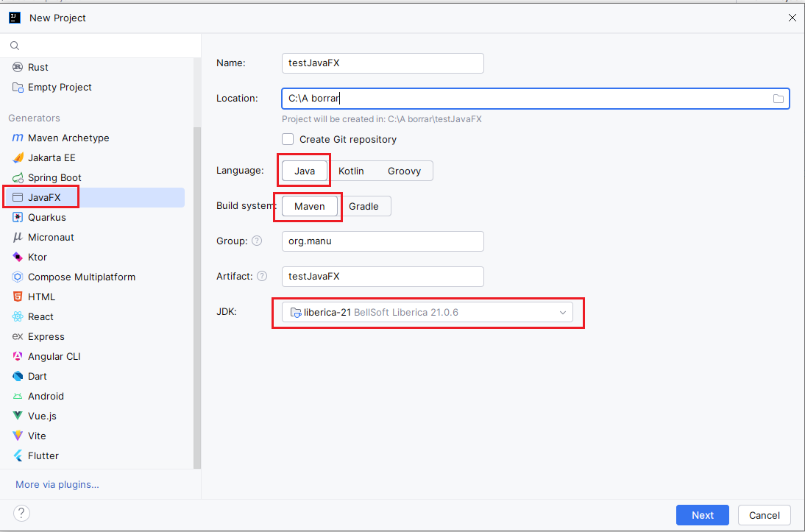Click the generators list scrollbar
This screenshot has height=532, width=805.
197,298
